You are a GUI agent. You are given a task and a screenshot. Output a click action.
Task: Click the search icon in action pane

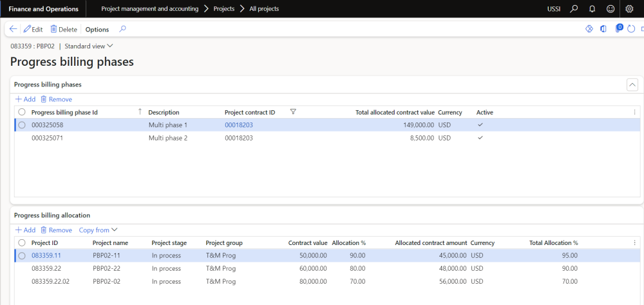tap(122, 29)
